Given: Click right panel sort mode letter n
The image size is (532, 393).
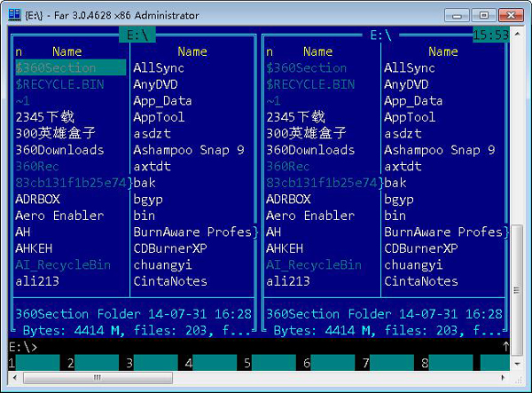Looking at the screenshot, I should pyautogui.click(x=270, y=51).
